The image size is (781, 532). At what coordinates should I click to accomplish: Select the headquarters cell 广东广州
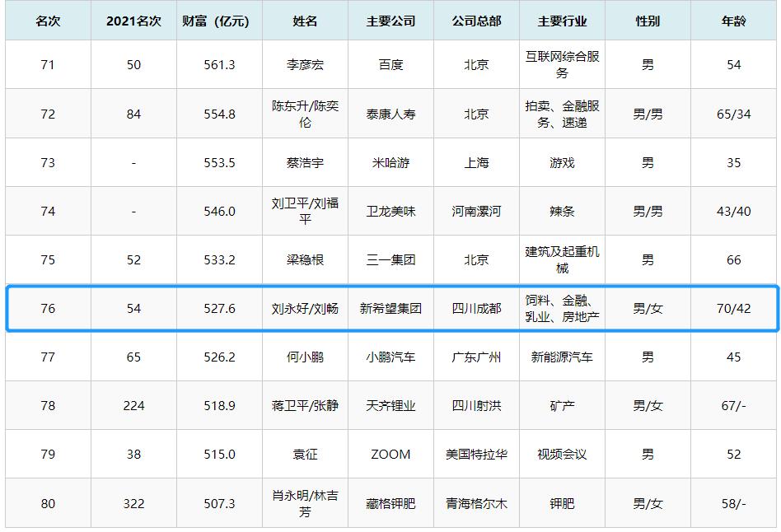tap(476, 357)
